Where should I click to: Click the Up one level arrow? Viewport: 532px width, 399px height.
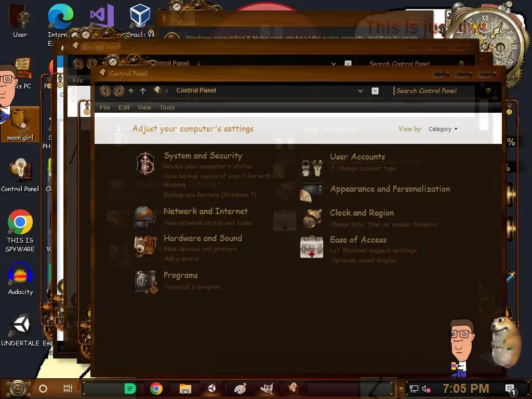tap(143, 90)
